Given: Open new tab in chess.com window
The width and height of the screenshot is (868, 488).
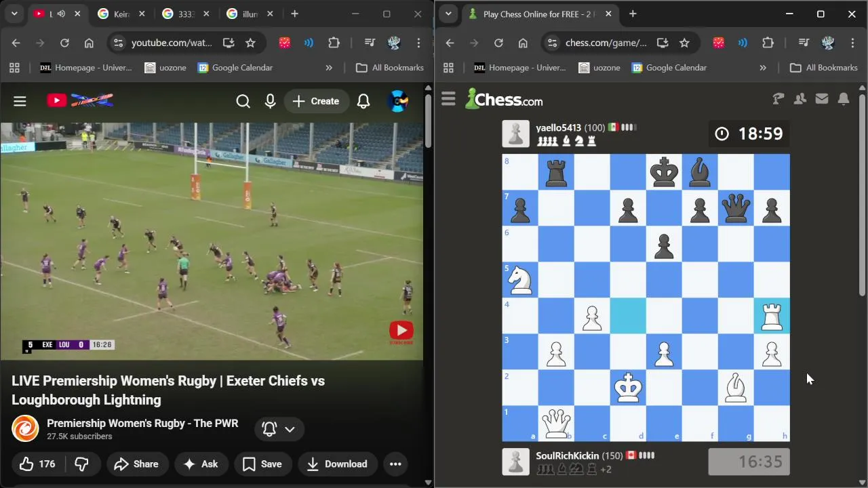Looking at the screenshot, I should point(633,14).
